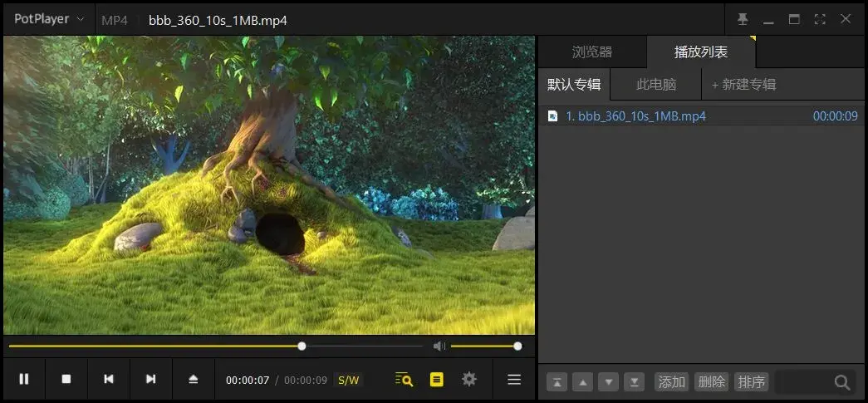Click the file icon of playlist item 1
Viewport: 868px width, 403px height.
(x=552, y=116)
